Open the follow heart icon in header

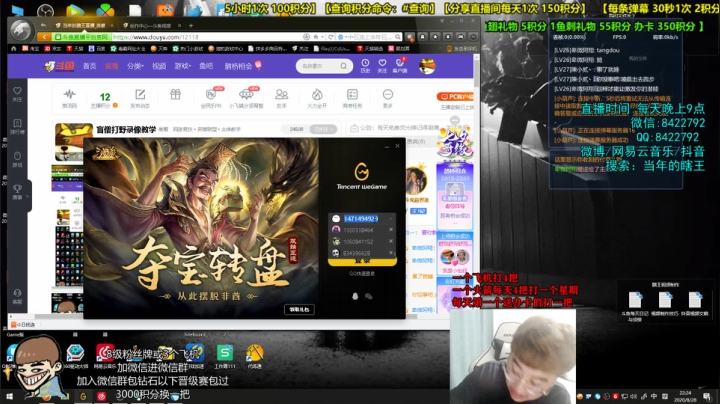tap(382, 65)
